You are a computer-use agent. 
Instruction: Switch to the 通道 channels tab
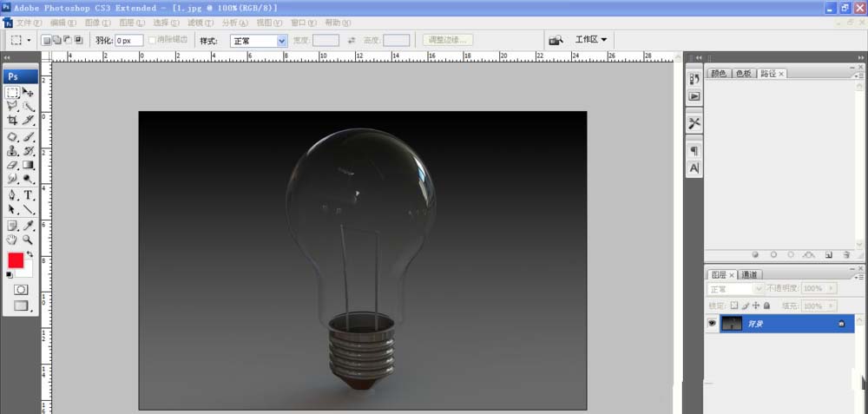click(x=749, y=274)
